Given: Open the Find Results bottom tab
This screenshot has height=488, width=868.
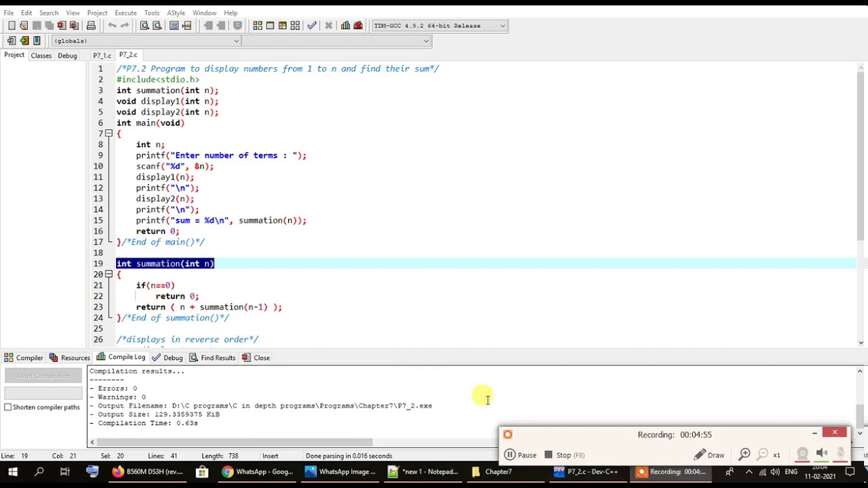Looking at the screenshot, I should point(213,358).
